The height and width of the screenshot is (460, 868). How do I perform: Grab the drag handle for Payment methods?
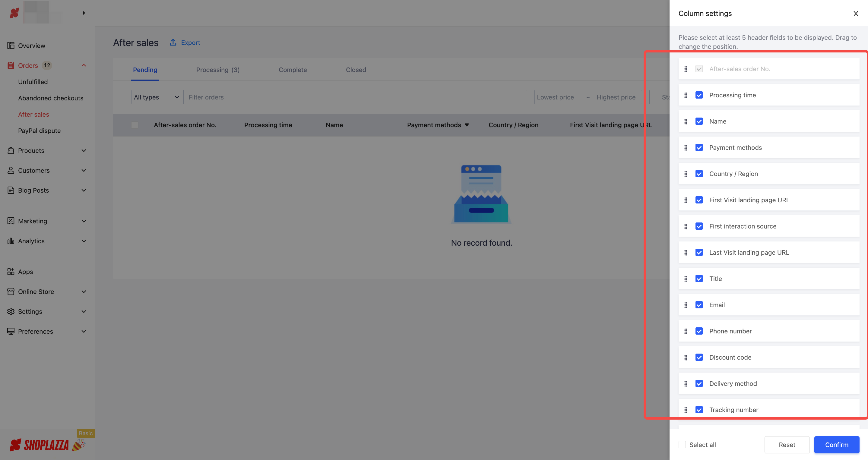click(686, 148)
